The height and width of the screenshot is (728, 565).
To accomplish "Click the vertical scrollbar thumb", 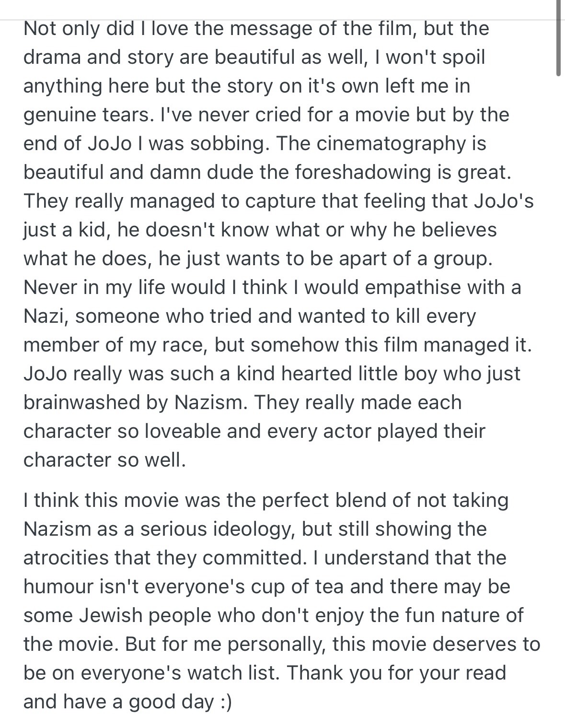I will coord(559,38).
